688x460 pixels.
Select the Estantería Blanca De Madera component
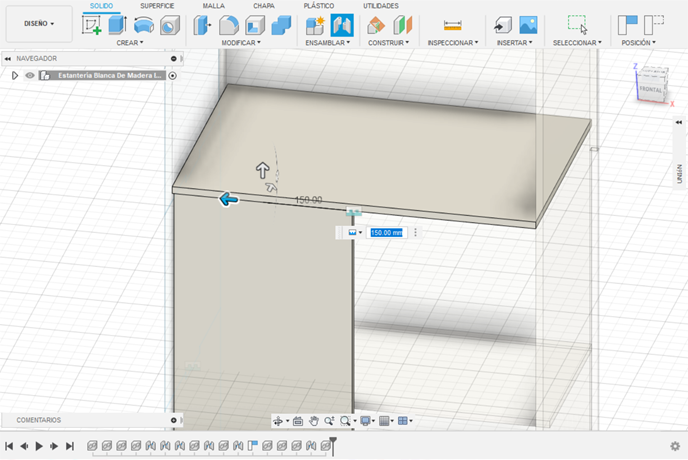[x=109, y=75]
